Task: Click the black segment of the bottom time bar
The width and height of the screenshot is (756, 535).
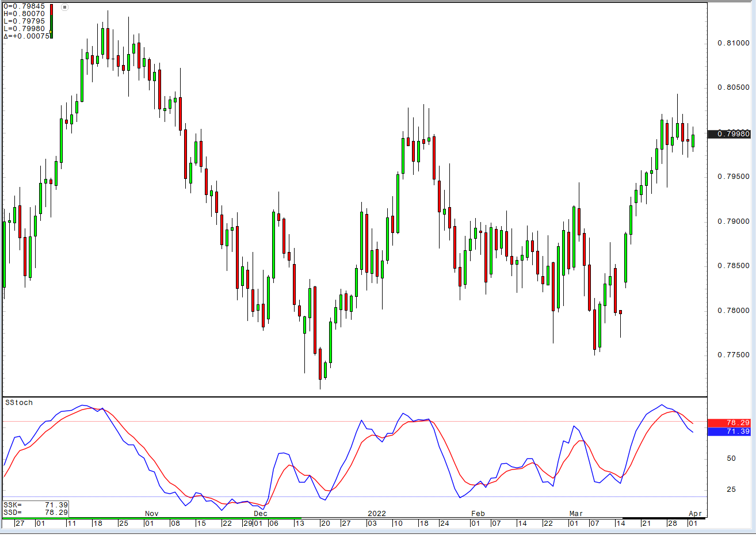Action: [664, 518]
